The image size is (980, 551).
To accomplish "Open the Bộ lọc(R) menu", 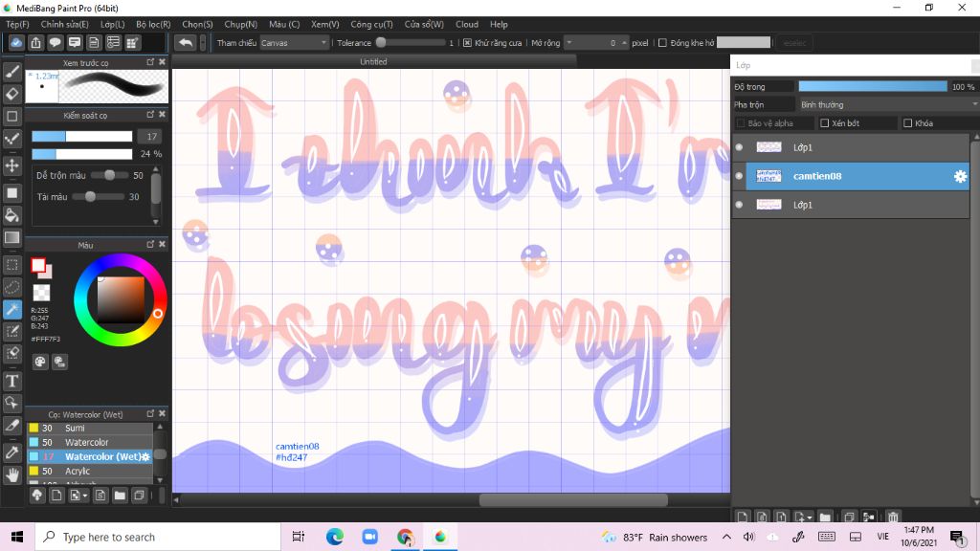I will (x=153, y=24).
